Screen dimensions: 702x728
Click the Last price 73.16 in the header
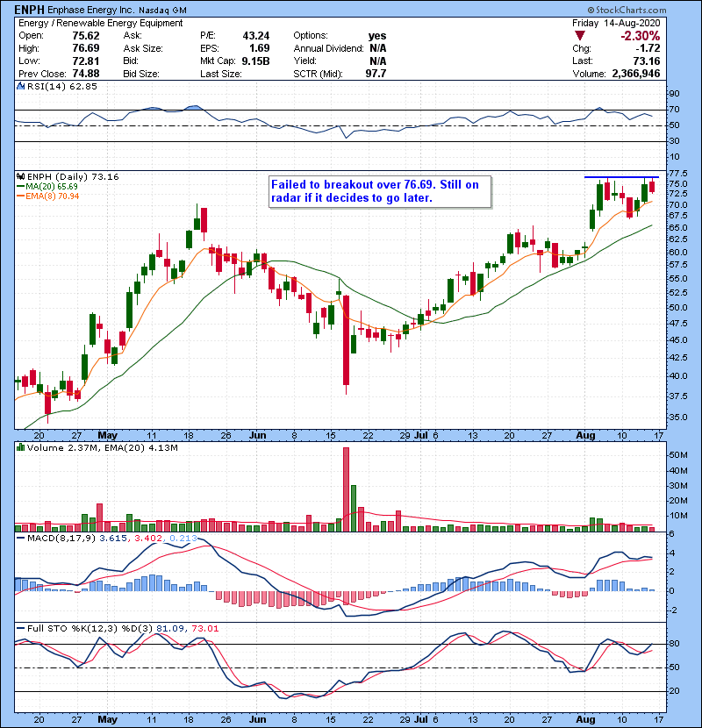coord(647,61)
